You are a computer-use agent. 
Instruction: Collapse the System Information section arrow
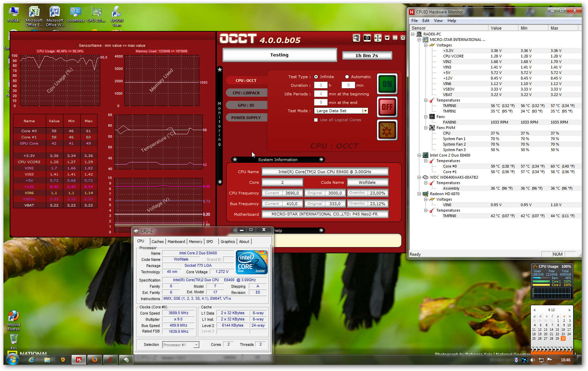[321, 160]
